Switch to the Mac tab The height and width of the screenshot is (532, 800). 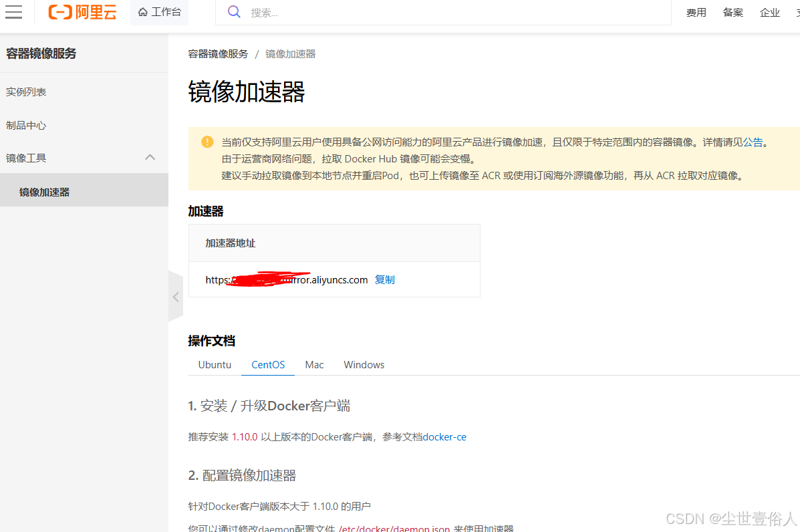(x=314, y=365)
